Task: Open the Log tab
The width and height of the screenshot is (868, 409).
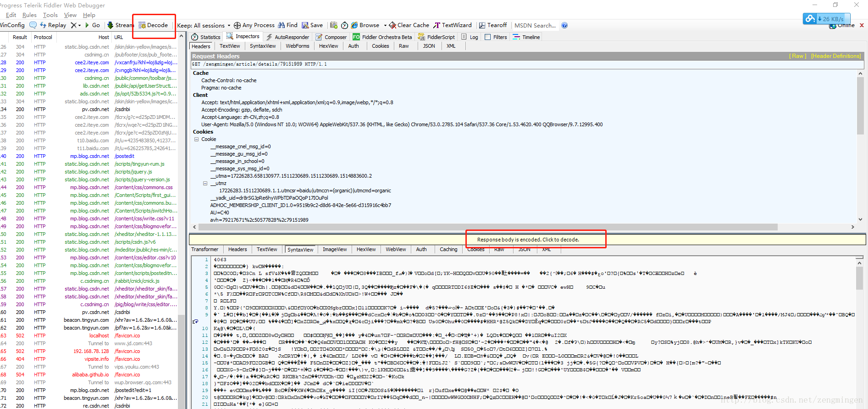Action: pos(470,37)
